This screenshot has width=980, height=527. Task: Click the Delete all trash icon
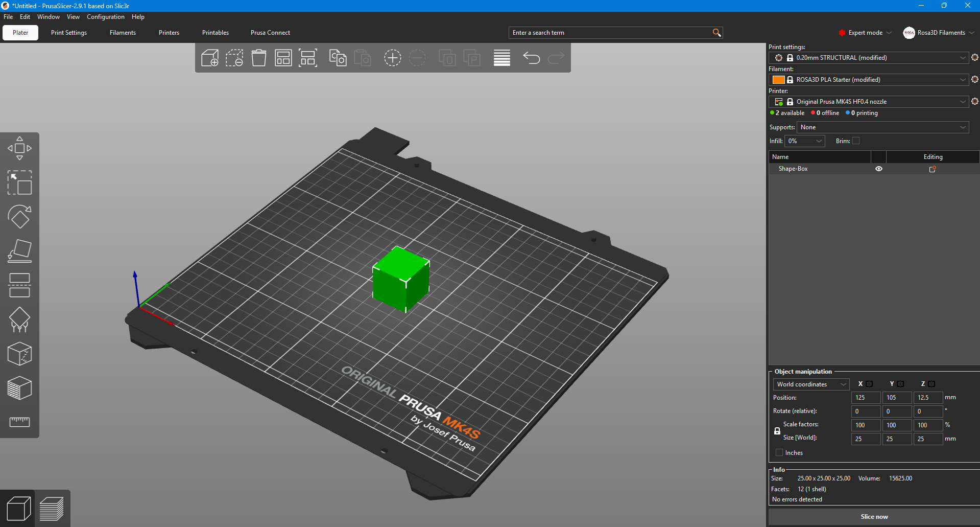click(259, 58)
